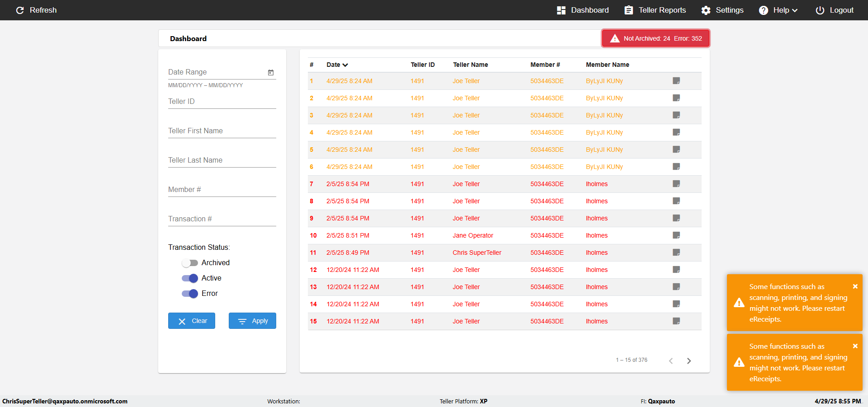Enable the Archived status toggle
The height and width of the screenshot is (407, 868).
tap(190, 263)
